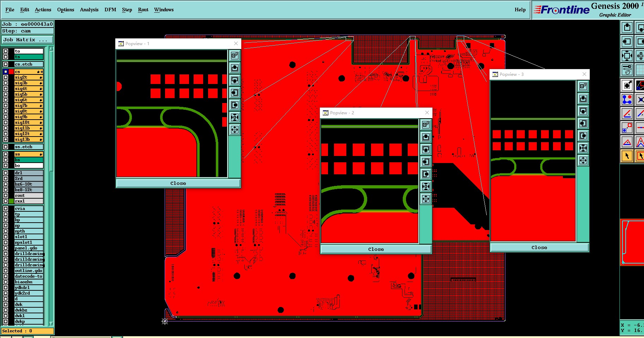Toggle display checkbox for layer sig2t
The height and width of the screenshot is (338, 644).
click(6, 77)
